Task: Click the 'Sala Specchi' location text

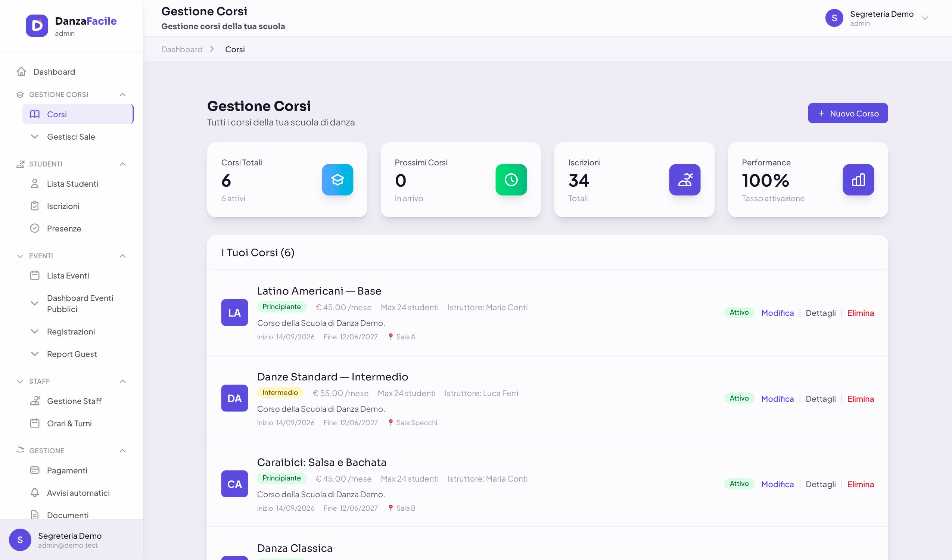Action: coord(416,423)
